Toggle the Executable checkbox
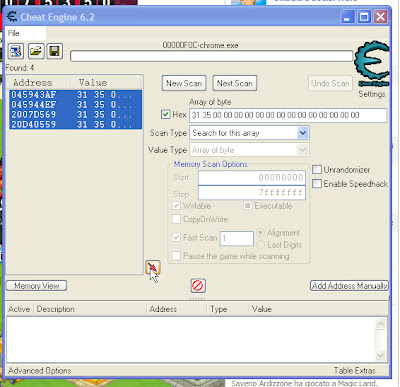The width and height of the screenshot is (400, 387). pyautogui.click(x=247, y=206)
